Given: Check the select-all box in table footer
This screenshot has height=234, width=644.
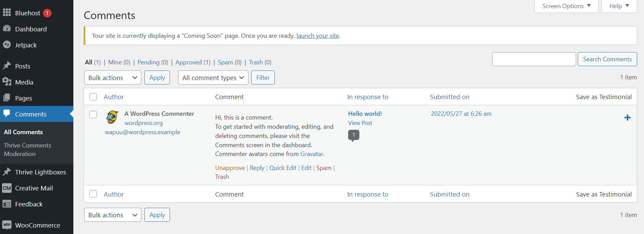Looking at the screenshot, I should pyautogui.click(x=93, y=194).
